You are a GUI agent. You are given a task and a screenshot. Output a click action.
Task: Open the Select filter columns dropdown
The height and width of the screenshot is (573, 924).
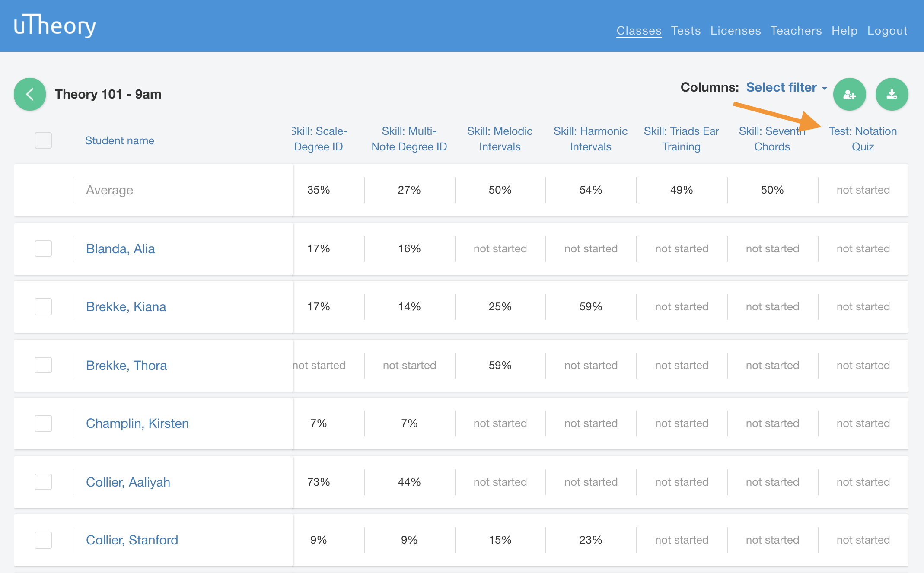(x=786, y=87)
